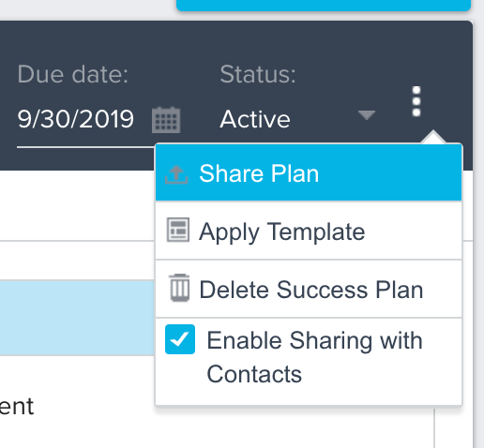Expand the Status dropdown arrow
484x448 pixels.
[x=367, y=115]
